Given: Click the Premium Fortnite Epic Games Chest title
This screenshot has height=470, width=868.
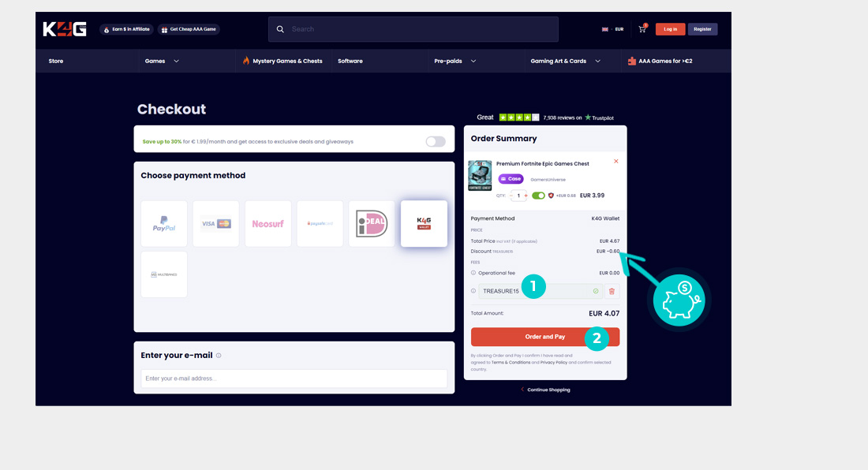Looking at the screenshot, I should pos(543,164).
